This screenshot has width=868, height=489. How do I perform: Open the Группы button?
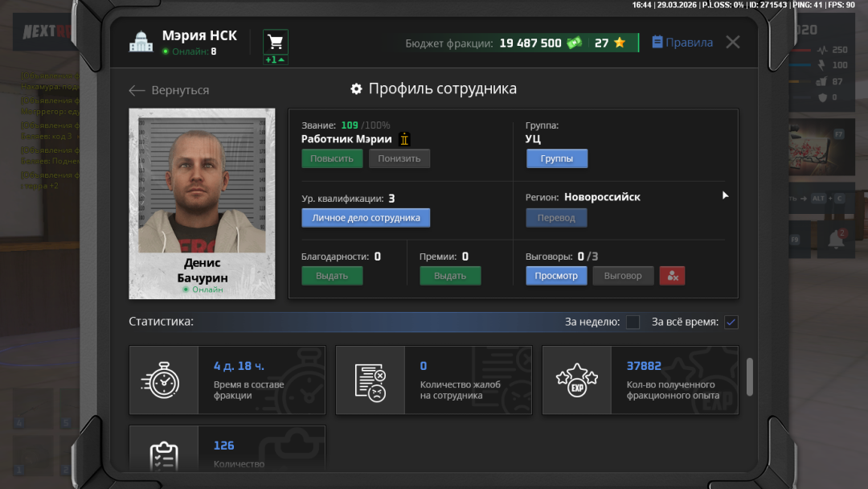coord(557,158)
